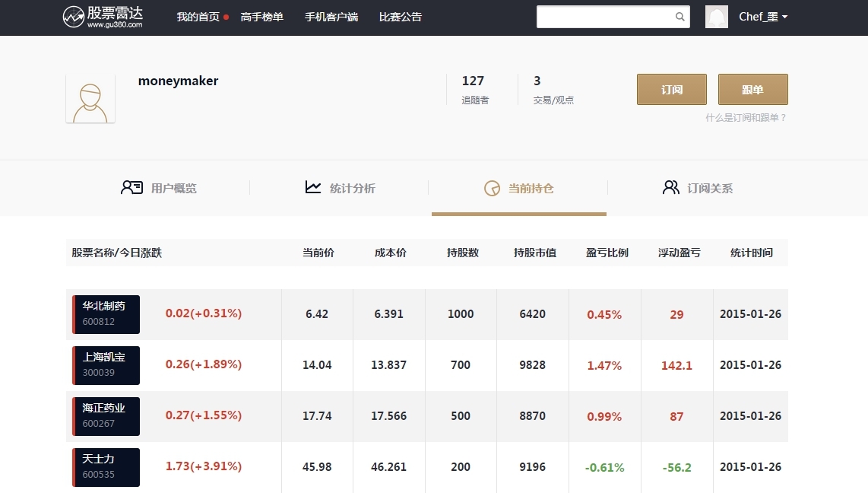The width and height of the screenshot is (868, 493).
Task: Click profit ratio -0.61%
Action: pos(604,468)
